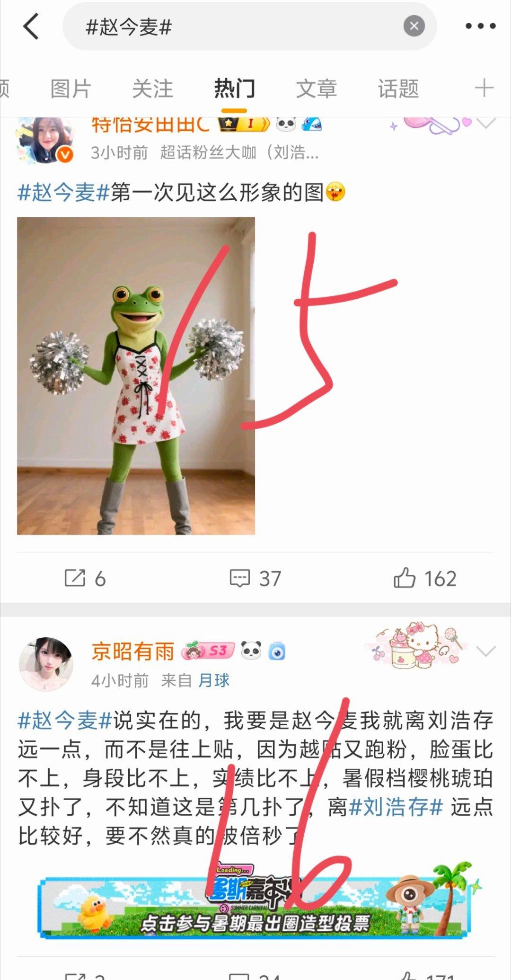Open the #刘浩存# hashtag link
This screenshot has height=980, width=511.
pos(396,808)
